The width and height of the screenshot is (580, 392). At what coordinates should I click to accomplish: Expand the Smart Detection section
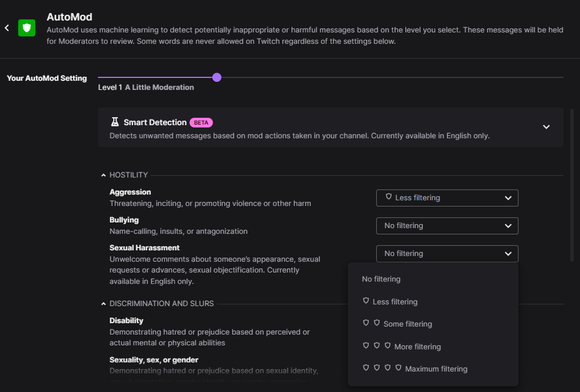pyautogui.click(x=546, y=127)
